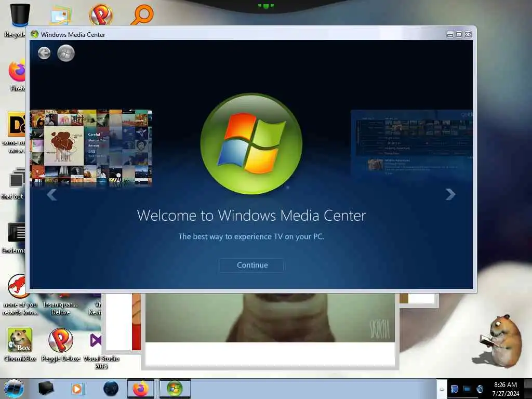Open the Start menu orb
Screen dimensions: 532x399
14,389
